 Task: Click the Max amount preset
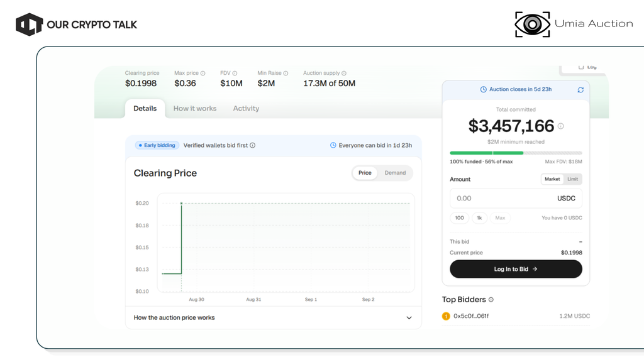point(500,218)
